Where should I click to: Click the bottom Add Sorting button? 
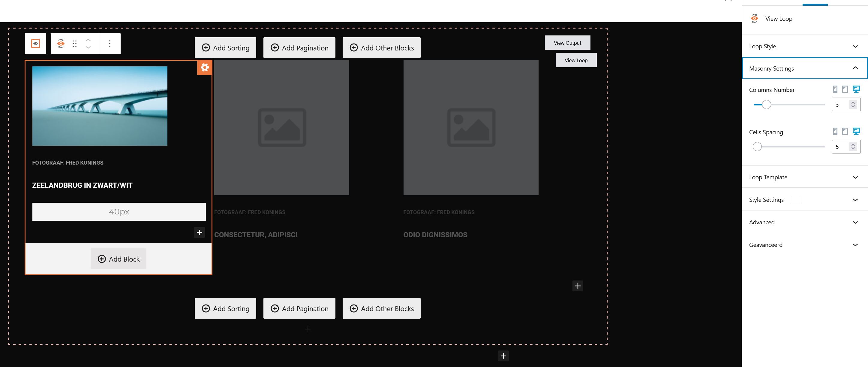pos(225,308)
